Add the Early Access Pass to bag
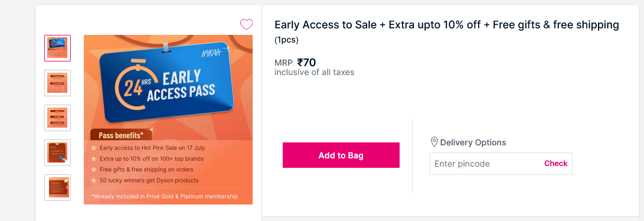This screenshot has width=644, height=221. (341, 155)
